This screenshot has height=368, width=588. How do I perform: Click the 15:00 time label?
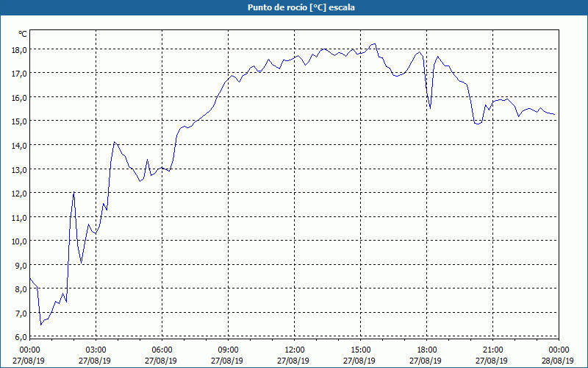(360, 350)
